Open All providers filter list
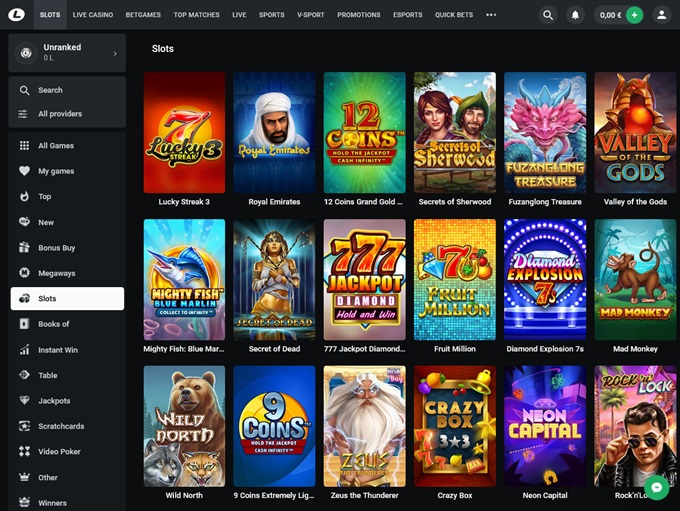The image size is (680, 511). click(x=60, y=114)
